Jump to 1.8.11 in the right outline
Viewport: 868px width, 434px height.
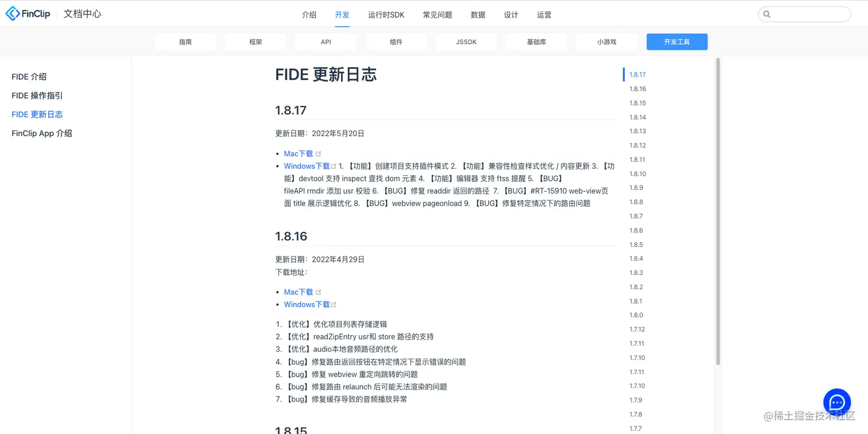coord(637,160)
